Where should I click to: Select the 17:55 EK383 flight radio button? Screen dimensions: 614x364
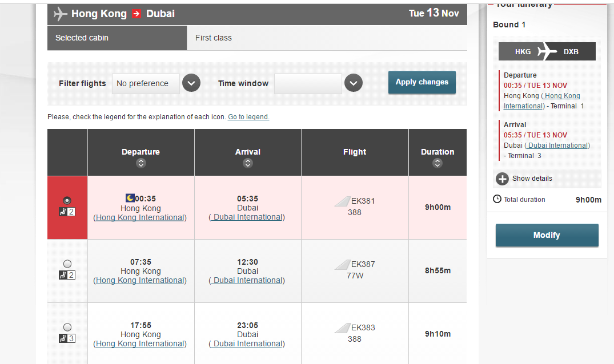point(67,327)
